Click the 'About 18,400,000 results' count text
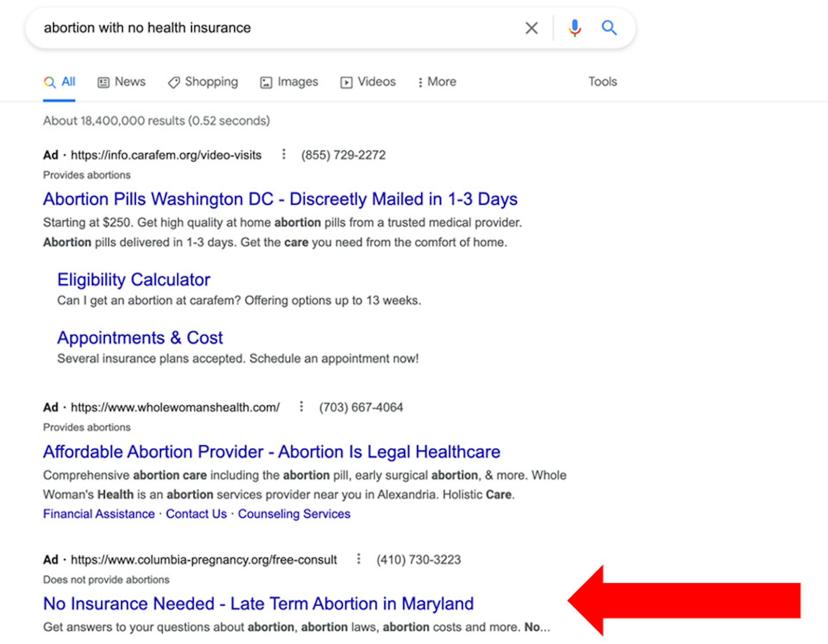The width and height of the screenshot is (828, 644). click(x=157, y=121)
